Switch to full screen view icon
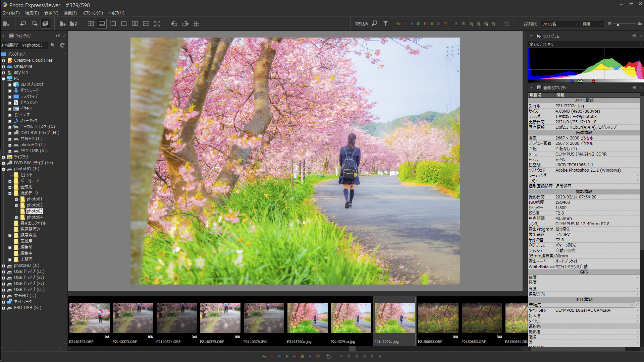The height and width of the screenshot is (362, 644). [157, 24]
